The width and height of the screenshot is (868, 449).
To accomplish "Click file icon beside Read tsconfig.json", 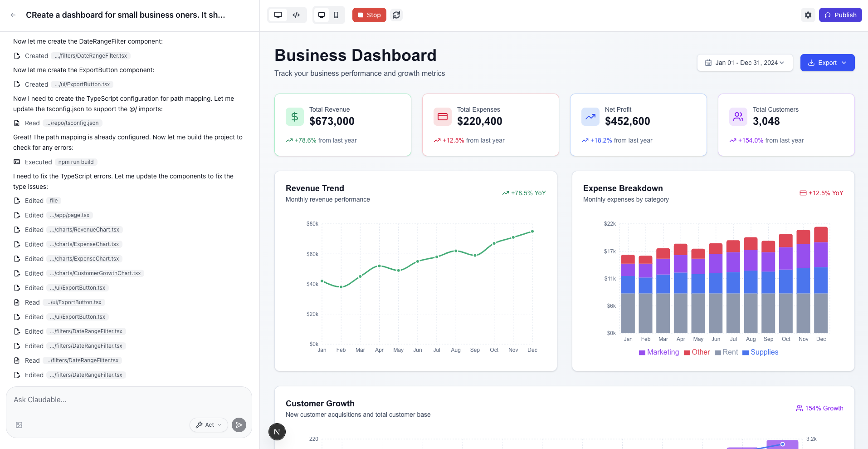I will (x=17, y=123).
